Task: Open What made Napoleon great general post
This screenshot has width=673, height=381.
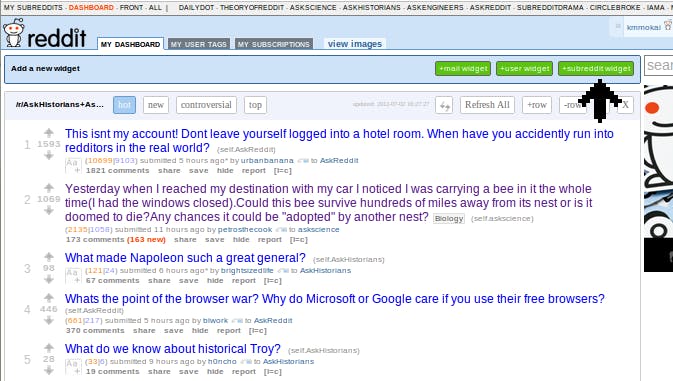Action: click(x=185, y=258)
